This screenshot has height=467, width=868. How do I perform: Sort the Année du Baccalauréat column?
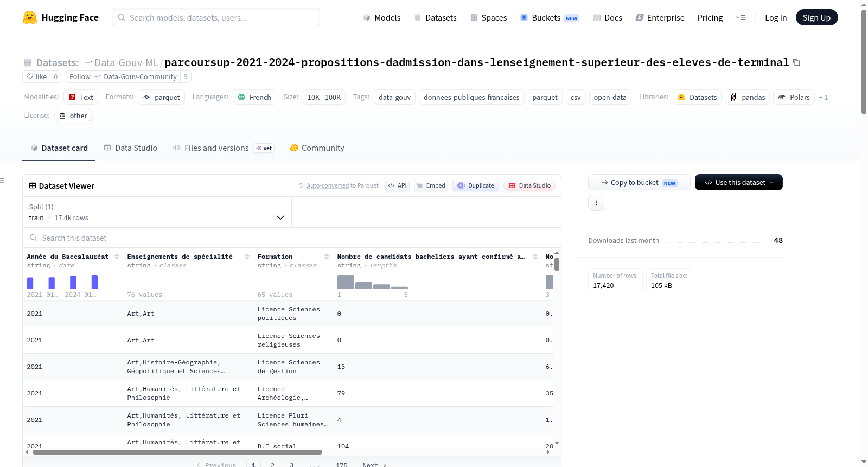click(x=117, y=257)
